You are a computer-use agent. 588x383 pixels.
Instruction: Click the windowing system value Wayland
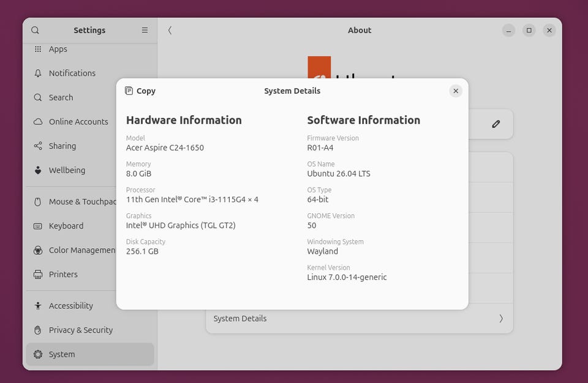point(323,251)
